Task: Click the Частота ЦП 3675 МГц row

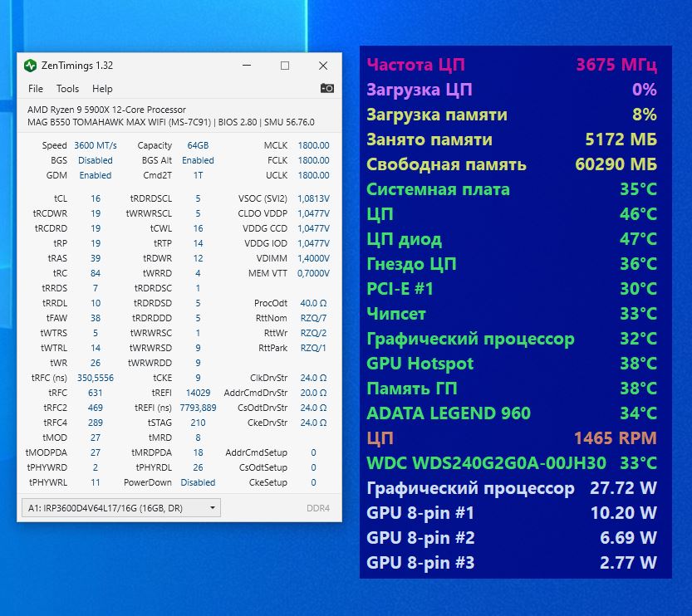Action: pos(512,65)
